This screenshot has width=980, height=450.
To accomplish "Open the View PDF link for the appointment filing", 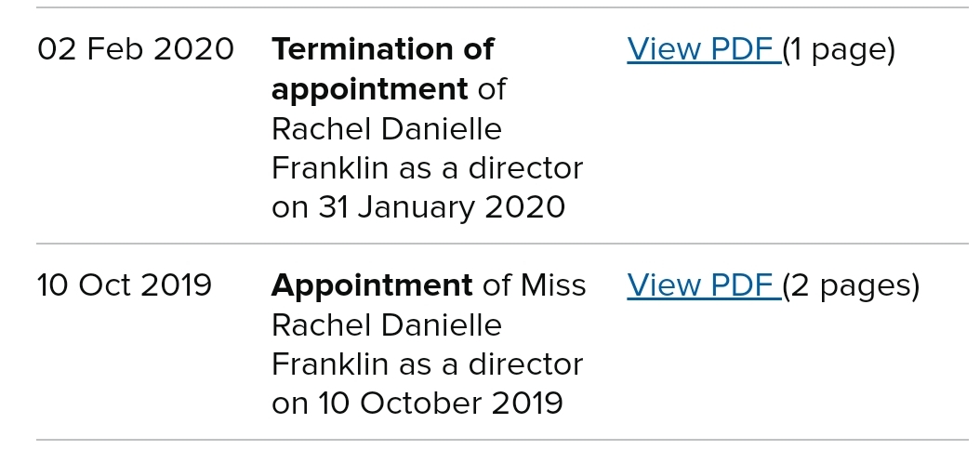I will click(704, 285).
